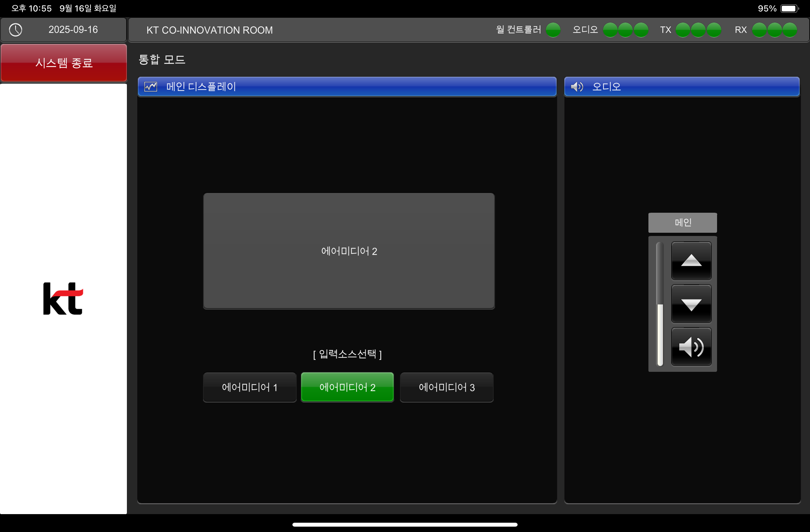Tap the 월 컨트롤러 green status indicator
810x532 pixels.
tap(553, 30)
